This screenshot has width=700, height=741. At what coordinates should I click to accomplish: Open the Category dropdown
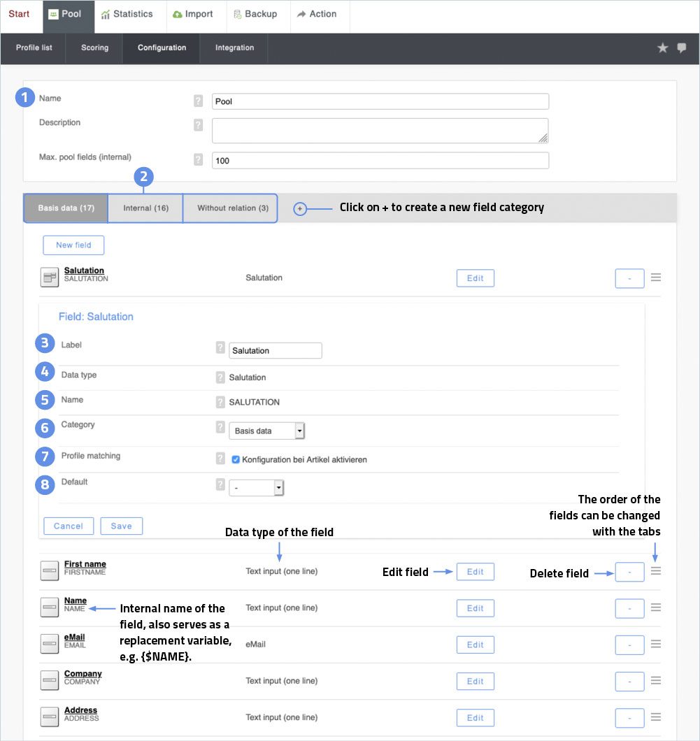(267, 431)
